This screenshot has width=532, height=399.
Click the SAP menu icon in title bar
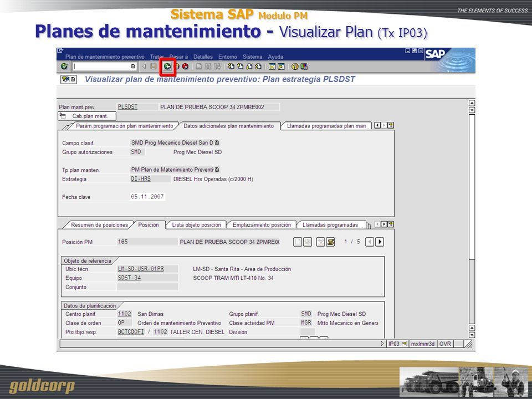point(60,50)
